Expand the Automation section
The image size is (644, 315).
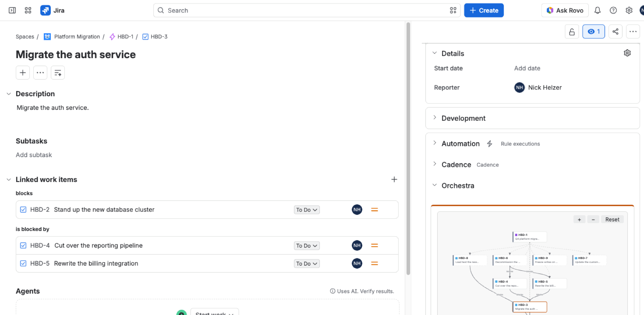435,143
